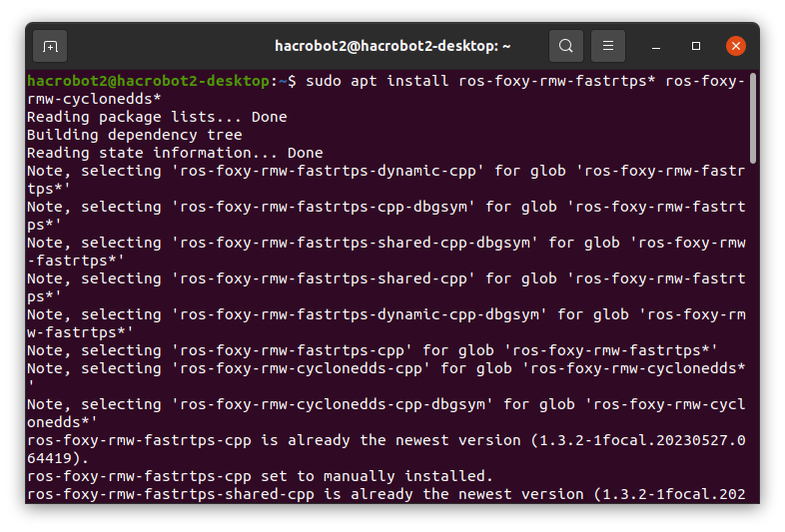Click 'rmw-cyclonedds*' on the second command line

94,99
